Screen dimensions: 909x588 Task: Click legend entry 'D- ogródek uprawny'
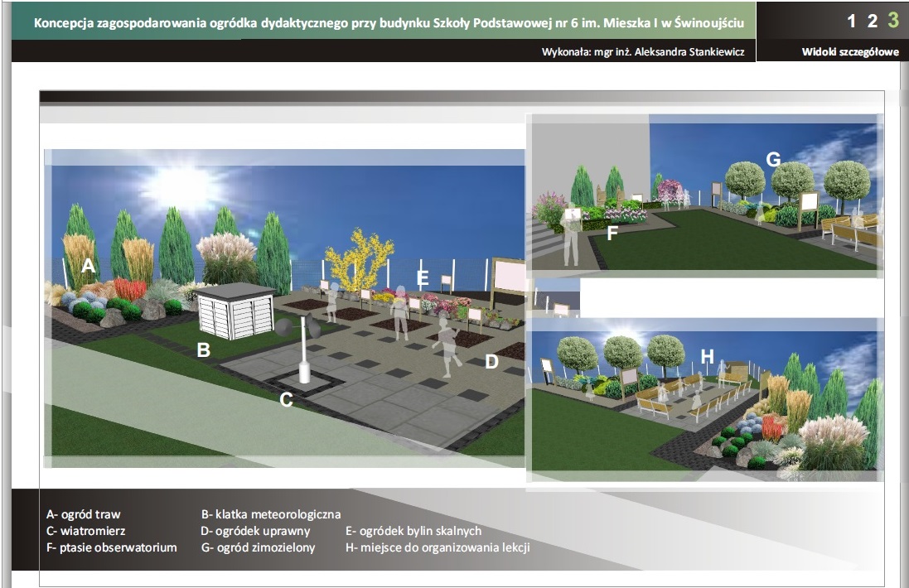[x=255, y=531]
